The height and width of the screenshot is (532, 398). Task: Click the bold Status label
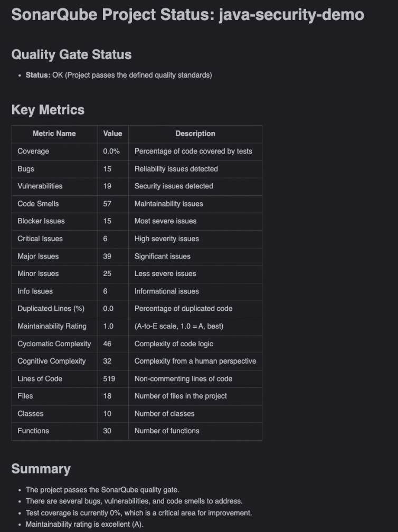(38, 75)
